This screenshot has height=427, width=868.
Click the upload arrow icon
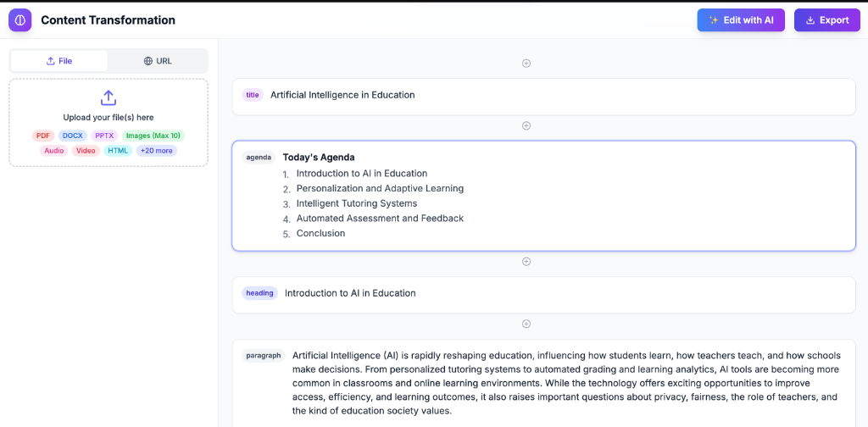pos(108,97)
